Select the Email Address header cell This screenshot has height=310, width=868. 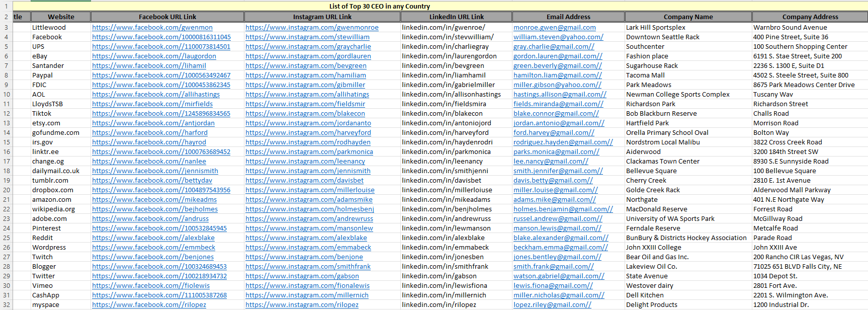point(568,17)
